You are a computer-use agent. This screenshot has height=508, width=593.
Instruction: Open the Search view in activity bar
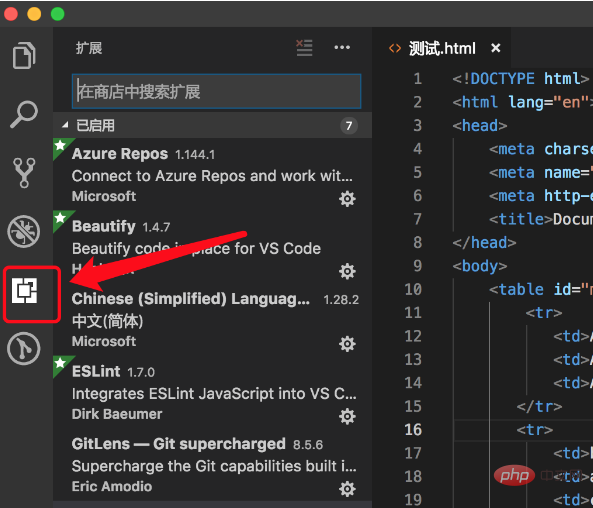point(23,114)
